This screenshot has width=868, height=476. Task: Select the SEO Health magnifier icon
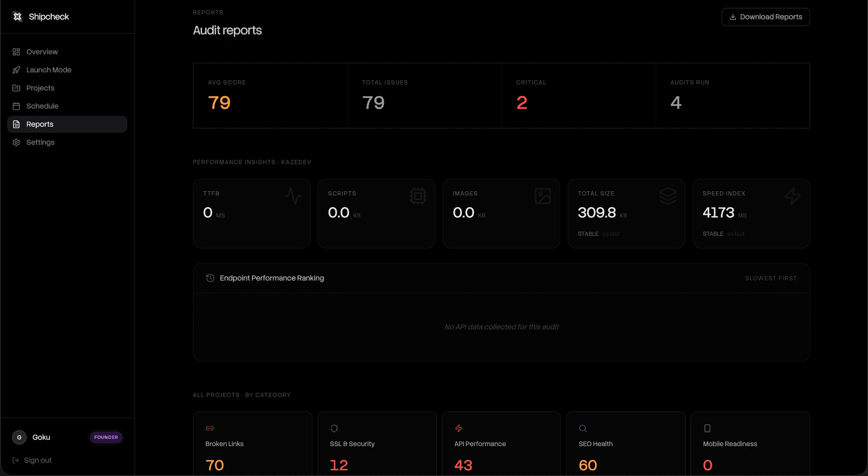(583, 428)
